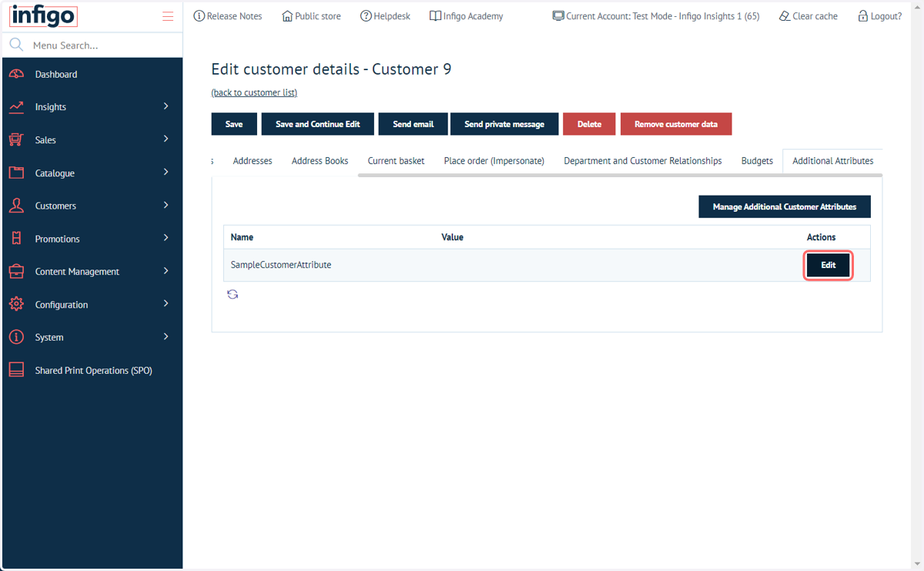Viewport: 924px width, 571px height.
Task: Click the Save button
Action: pos(234,124)
